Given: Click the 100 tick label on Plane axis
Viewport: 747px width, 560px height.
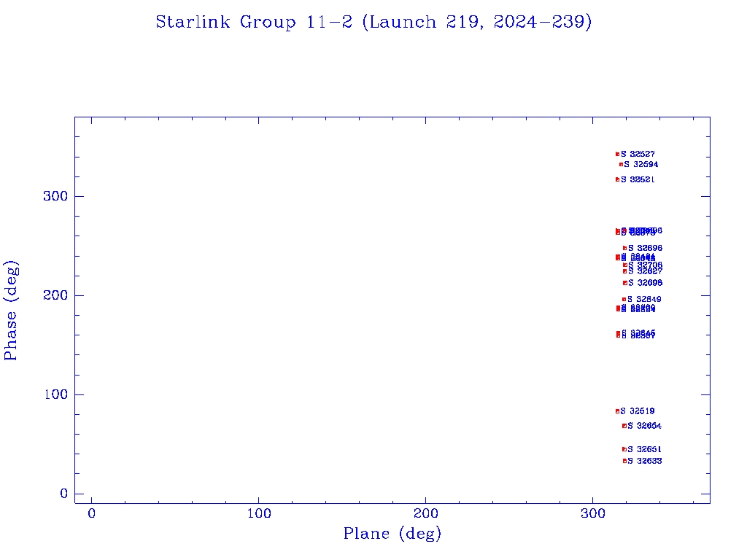Looking at the screenshot, I should 259,513.
